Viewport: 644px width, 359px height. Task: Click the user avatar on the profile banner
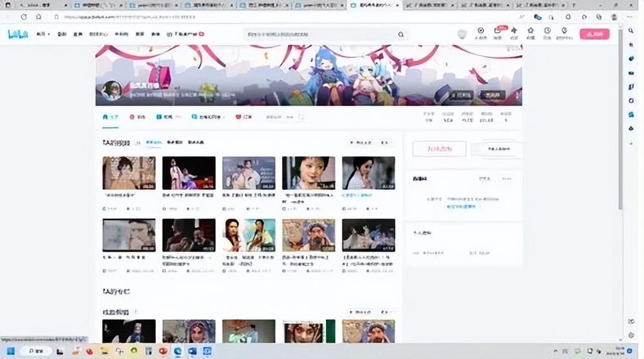click(111, 91)
